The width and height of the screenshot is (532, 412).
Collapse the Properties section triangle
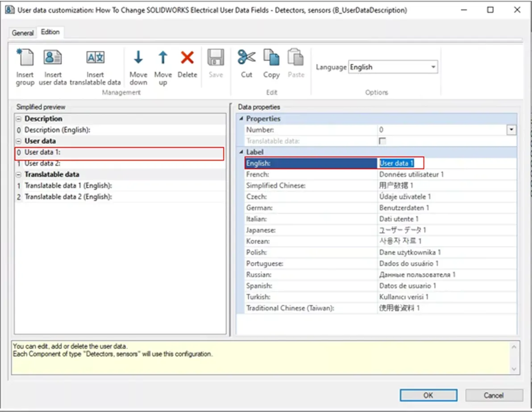pos(241,119)
